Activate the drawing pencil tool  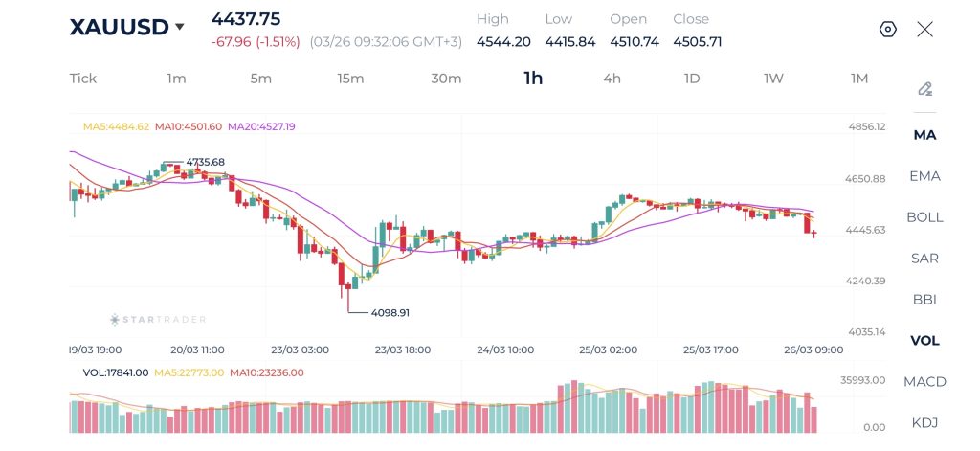tap(924, 89)
